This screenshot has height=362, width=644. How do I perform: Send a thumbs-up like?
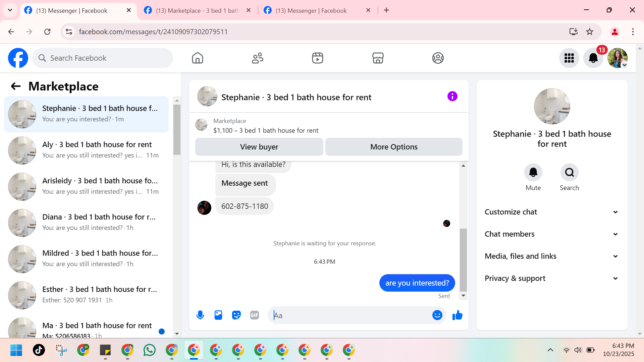(457, 315)
